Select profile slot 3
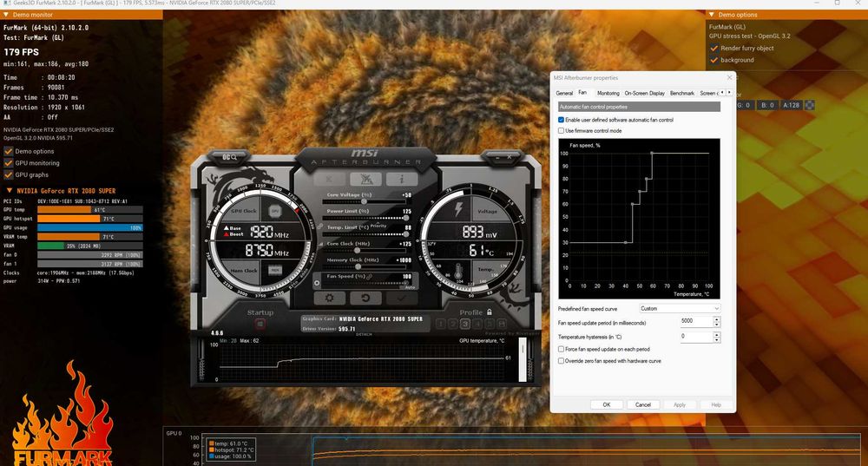868x466 pixels. (x=465, y=325)
